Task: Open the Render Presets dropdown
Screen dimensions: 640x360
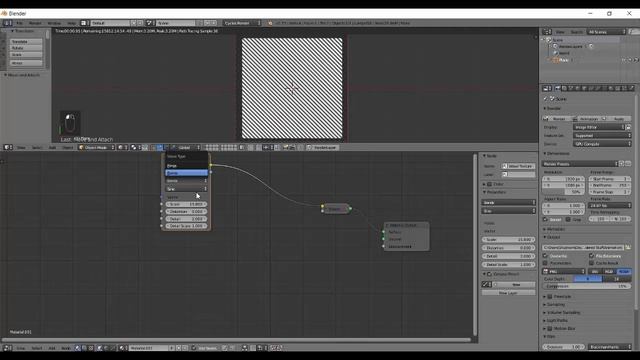Action: point(580,164)
